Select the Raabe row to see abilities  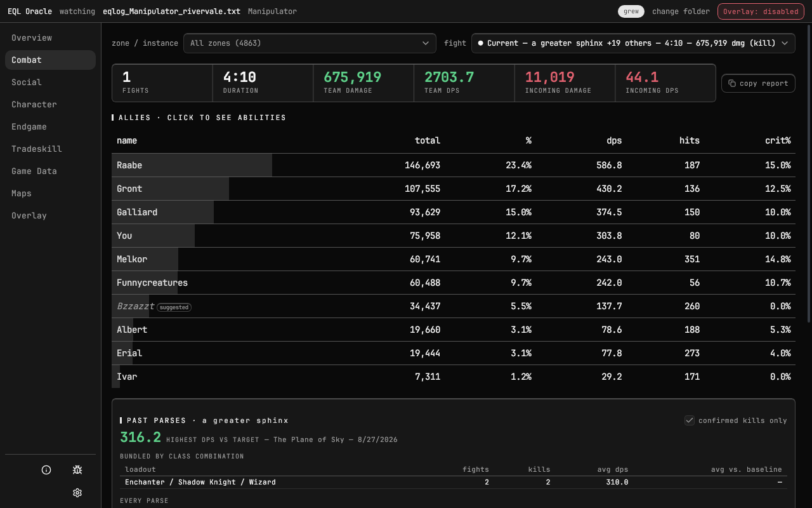(x=454, y=165)
